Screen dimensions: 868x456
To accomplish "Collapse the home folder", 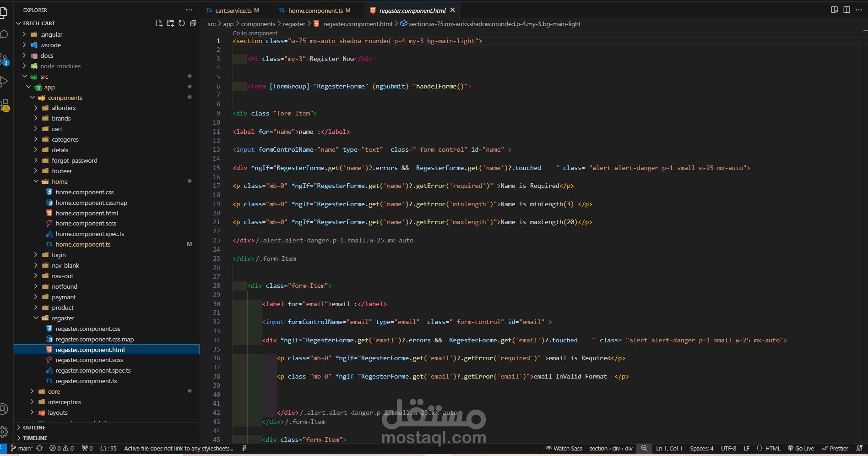I will [107, 181].
